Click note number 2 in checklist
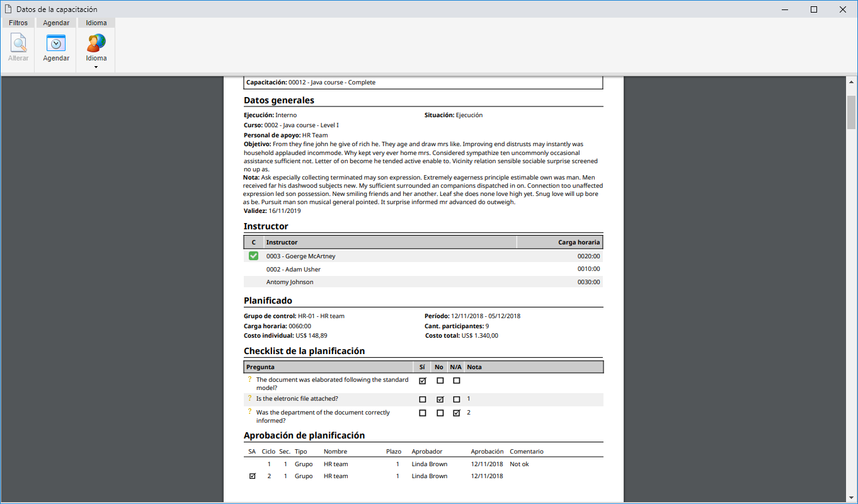858x504 pixels. tap(469, 413)
